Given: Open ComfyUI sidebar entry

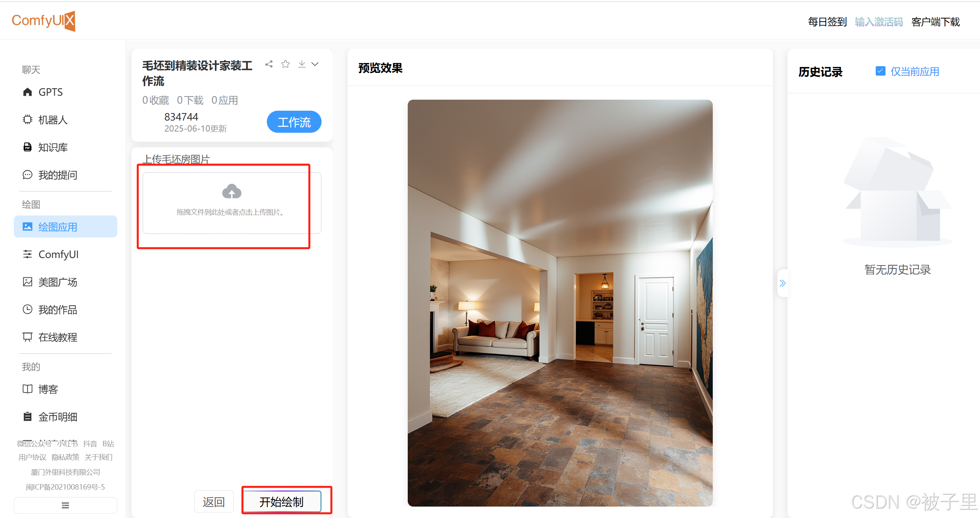Looking at the screenshot, I should pos(58,254).
